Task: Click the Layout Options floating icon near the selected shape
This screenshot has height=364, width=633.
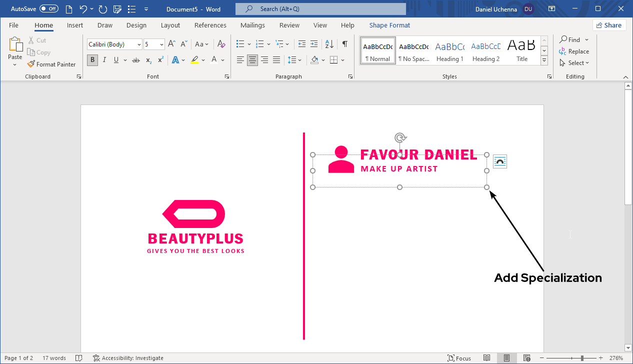Action: point(499,161)
